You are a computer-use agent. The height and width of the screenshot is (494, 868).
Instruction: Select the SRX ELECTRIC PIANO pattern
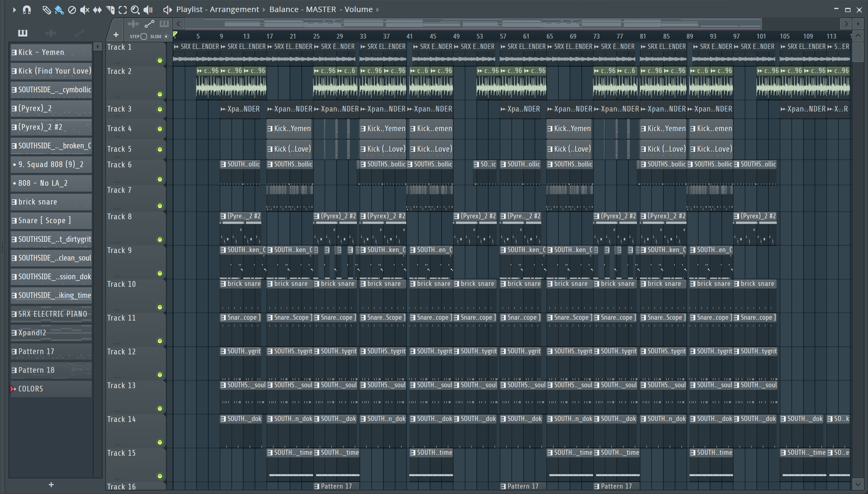click(x=51, y=314)
